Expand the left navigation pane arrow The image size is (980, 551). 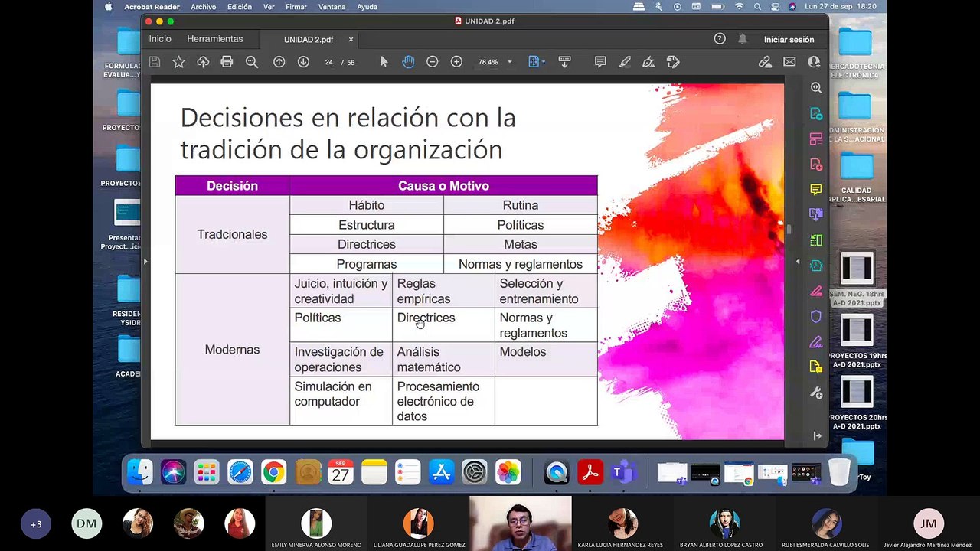(145, 262)
